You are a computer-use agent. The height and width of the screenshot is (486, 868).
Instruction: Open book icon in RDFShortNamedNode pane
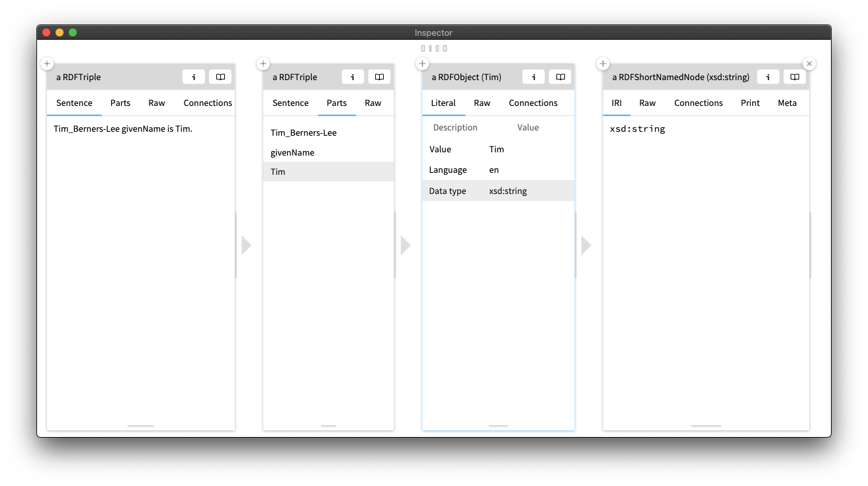click(x=795, y=77)
